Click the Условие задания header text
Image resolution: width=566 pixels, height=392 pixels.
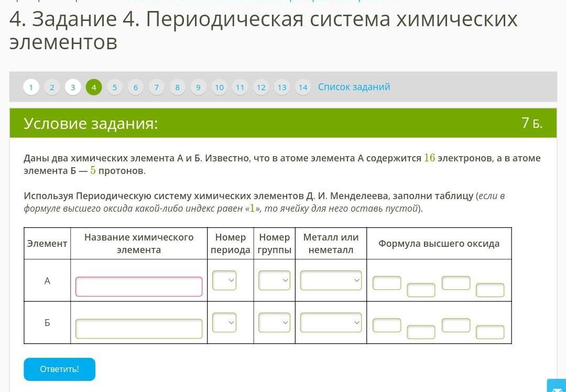pyautogui.click(x=91, y=124)
